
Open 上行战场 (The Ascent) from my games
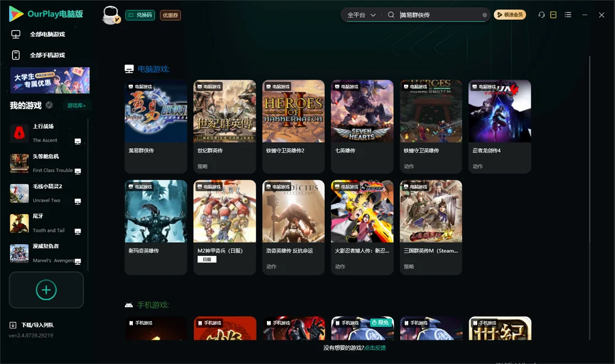(x=46, y=133)
